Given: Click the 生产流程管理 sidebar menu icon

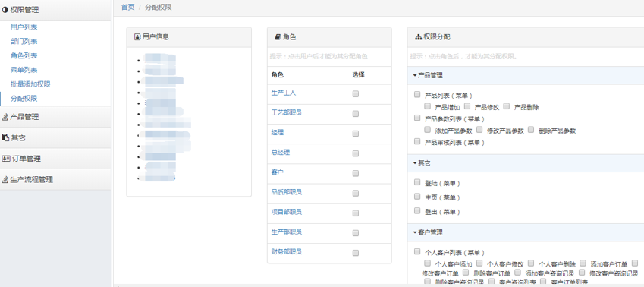Looking at the screenshot, I should tap(5, 180).
